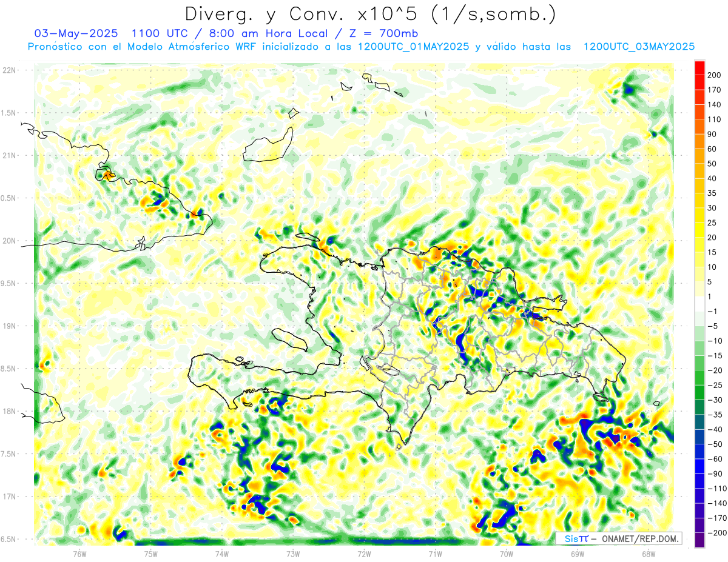Click the '70W' longitude label
This screenshot has width=728, height=562.
pyautogui.click(x=507, y=554)
